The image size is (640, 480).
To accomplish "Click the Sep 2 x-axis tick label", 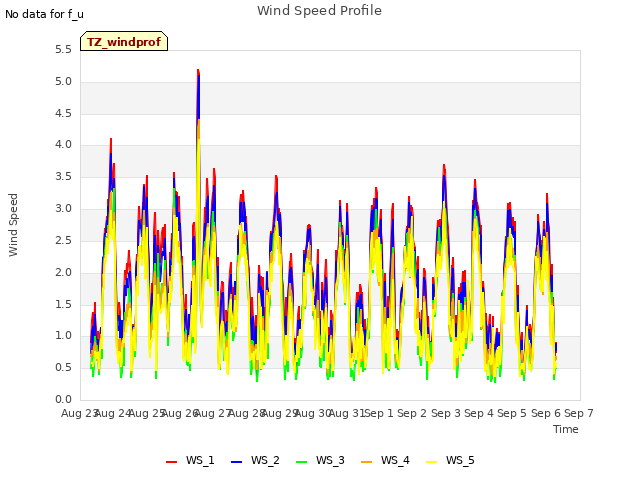I will point(412,413).
